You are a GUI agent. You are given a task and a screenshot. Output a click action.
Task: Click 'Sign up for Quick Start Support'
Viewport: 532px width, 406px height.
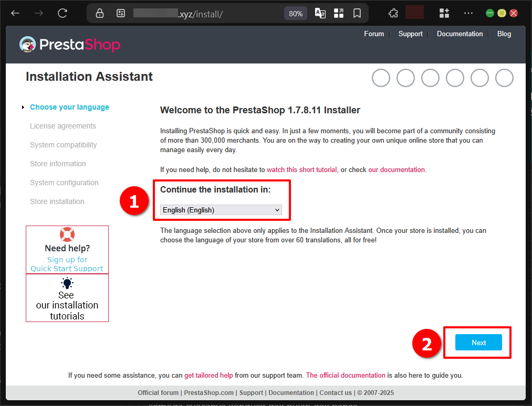tap(67, 264)
